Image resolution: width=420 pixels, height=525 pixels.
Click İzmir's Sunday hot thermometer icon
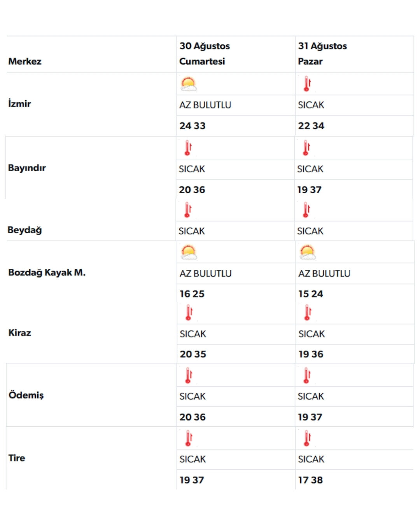click(307, 84)
